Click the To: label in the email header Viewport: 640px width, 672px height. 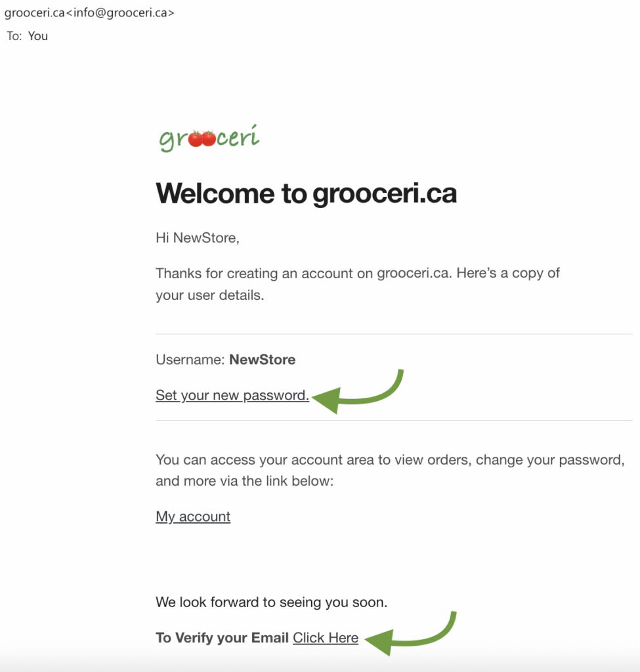(14, 36)
